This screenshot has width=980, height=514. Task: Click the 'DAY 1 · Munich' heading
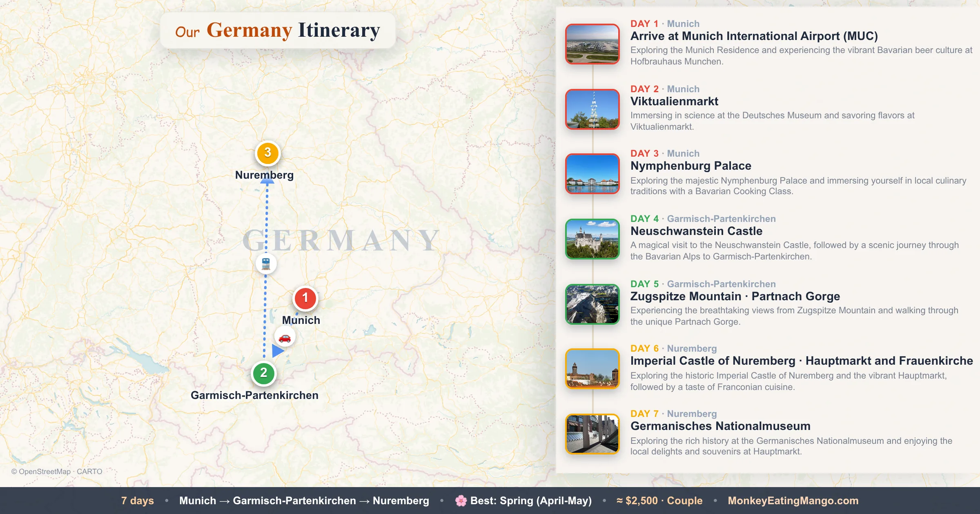(x=665, y=24)
